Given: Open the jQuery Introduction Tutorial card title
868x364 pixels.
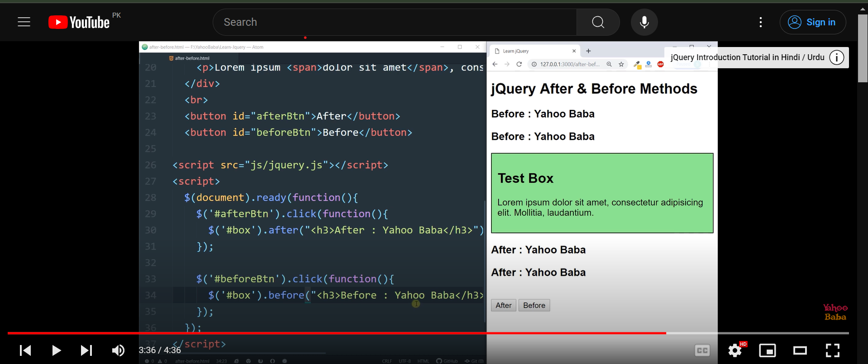Looking at the screenshot, I should tap(747, 57).
